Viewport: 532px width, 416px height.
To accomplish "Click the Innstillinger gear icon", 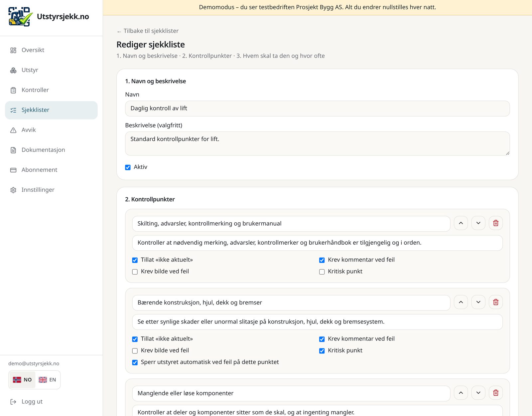I will [13, 190].
